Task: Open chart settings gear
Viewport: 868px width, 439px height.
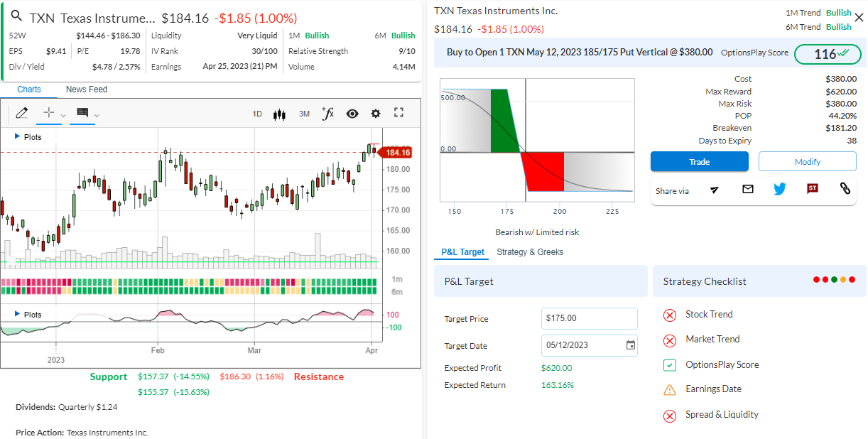Action: 376,114
